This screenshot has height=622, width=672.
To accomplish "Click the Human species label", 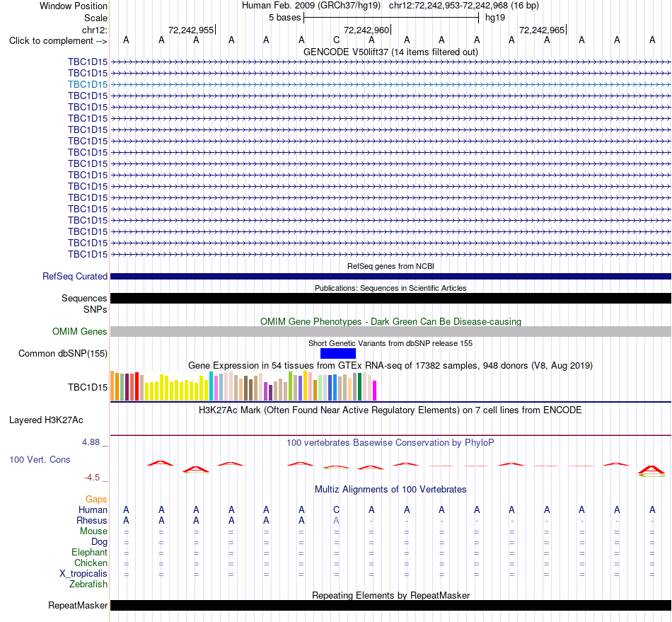I will pos(93,509).
